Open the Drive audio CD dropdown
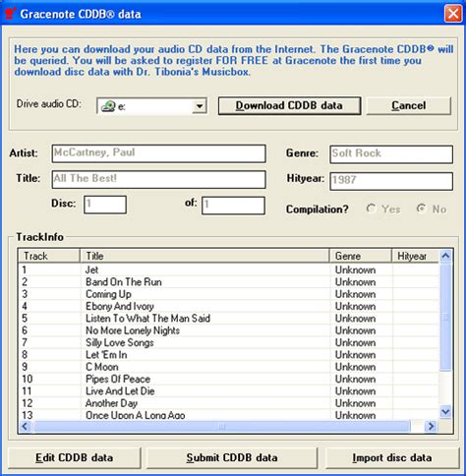The width and height of the screenshot is (466, 476). tap(200, 106)
